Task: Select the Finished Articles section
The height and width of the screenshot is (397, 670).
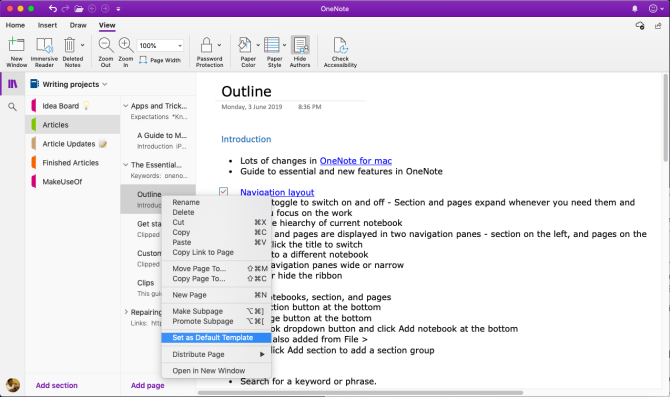Action: 73,163
